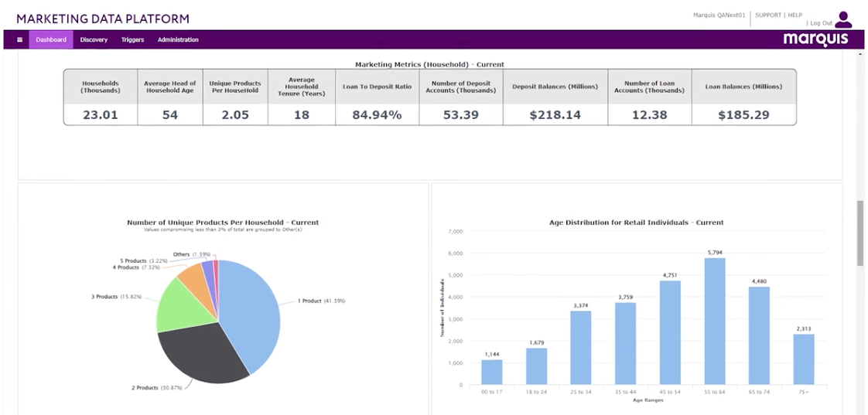Click the 75+ age bar
Viewport: 868px width, 415px height.
coord(803,359)
